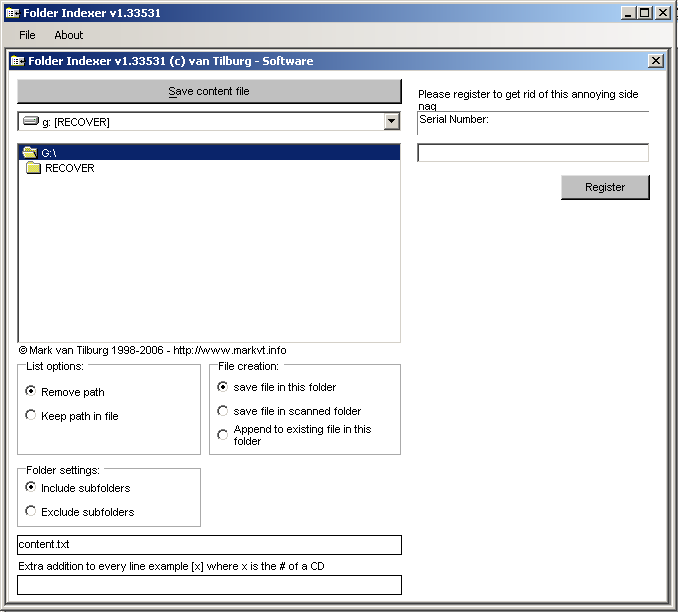Select the Remove path option
678x612 pixels.
tap(31, 392)
